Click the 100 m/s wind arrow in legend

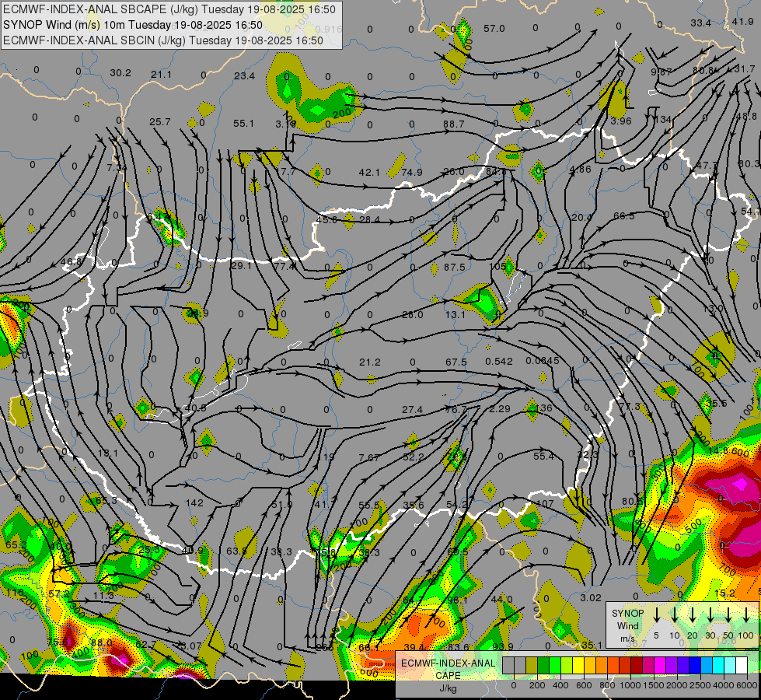(x=746, y=615)
